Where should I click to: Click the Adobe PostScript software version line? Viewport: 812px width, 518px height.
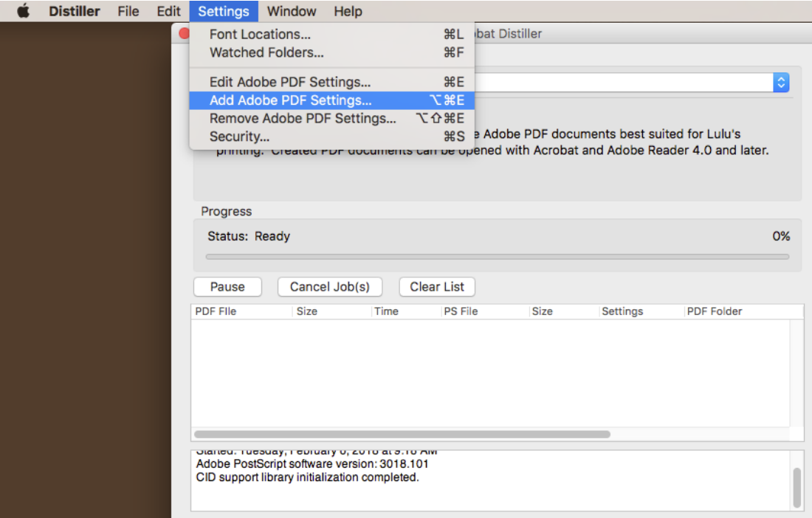tap(312, 463)
